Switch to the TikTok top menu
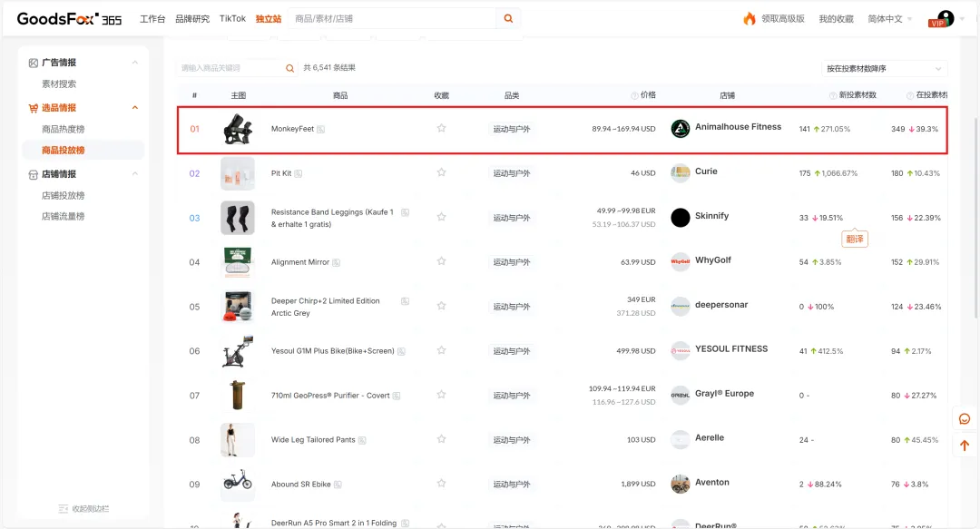Screen dimensions: 980x529 [232, 19]
